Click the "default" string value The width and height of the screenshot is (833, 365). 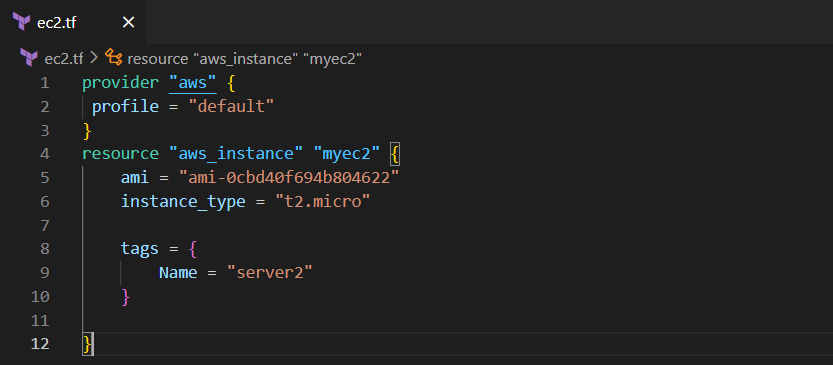[232, 106]
